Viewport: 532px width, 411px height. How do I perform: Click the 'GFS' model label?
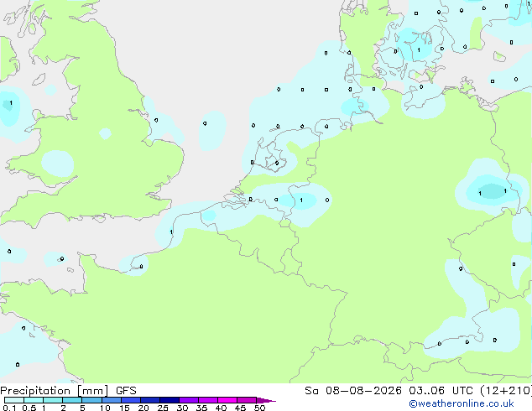pos(126,391)
